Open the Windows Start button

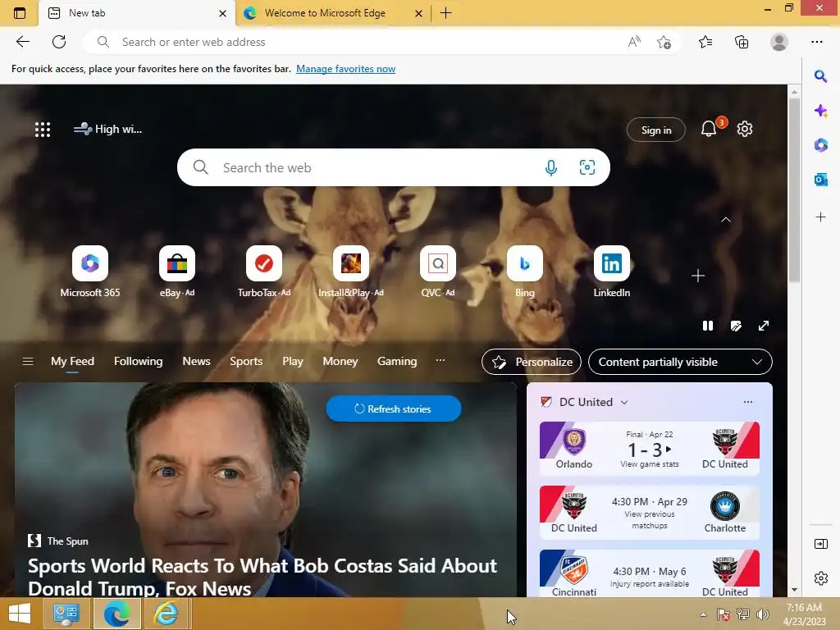(20, 614)
